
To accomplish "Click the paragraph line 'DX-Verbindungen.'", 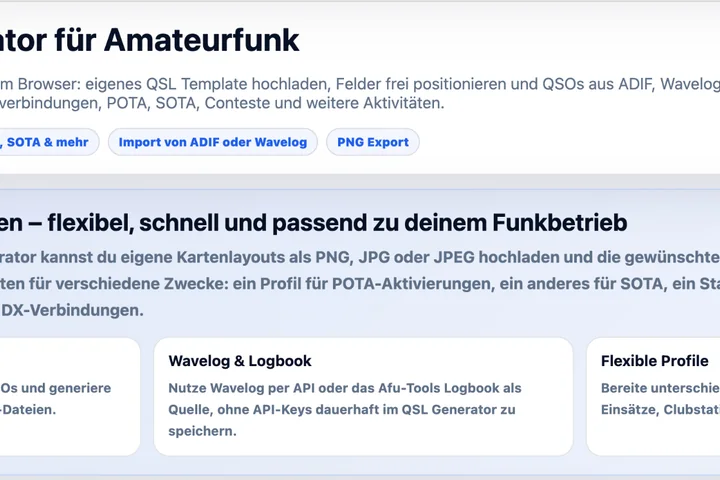I will click(x=72, y=311).
